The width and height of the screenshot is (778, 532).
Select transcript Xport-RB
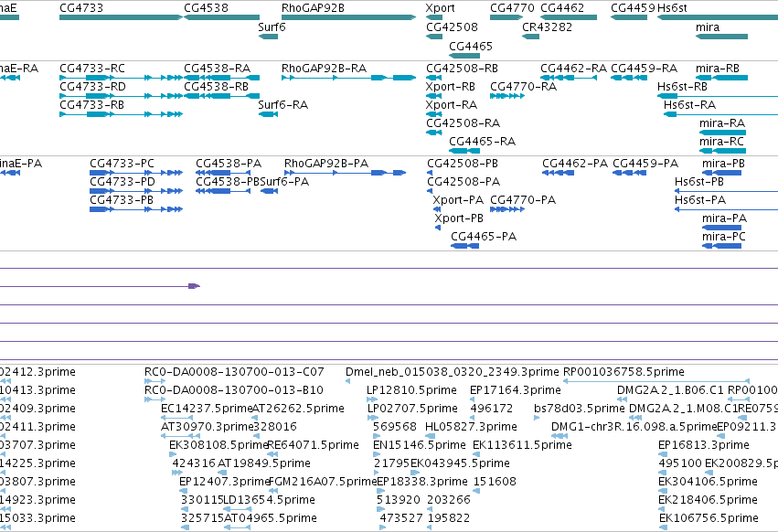[x=450, y=86]
